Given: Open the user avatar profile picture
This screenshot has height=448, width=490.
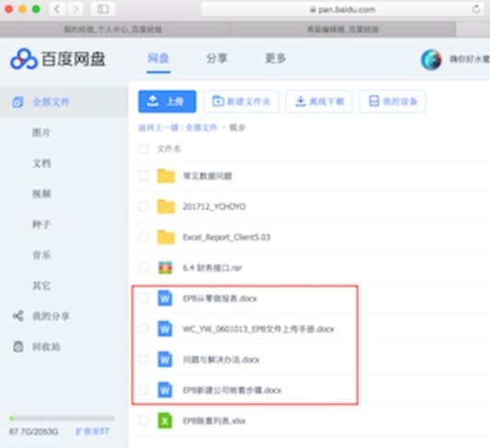Looking at the screenshot, I should click(x=431, y=60).
